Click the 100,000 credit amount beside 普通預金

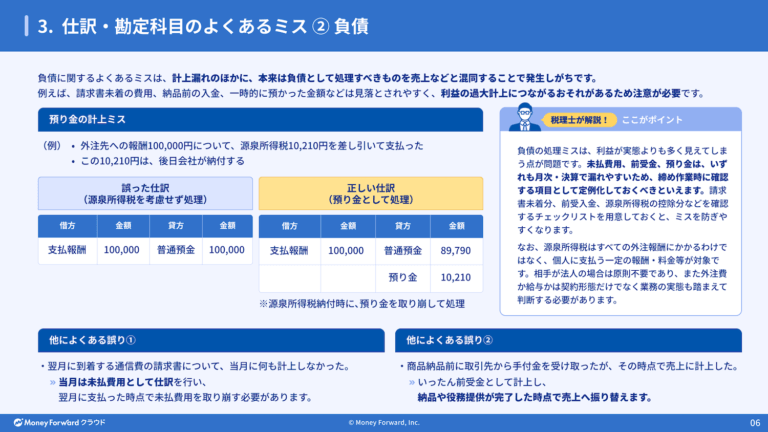[227, 250]
